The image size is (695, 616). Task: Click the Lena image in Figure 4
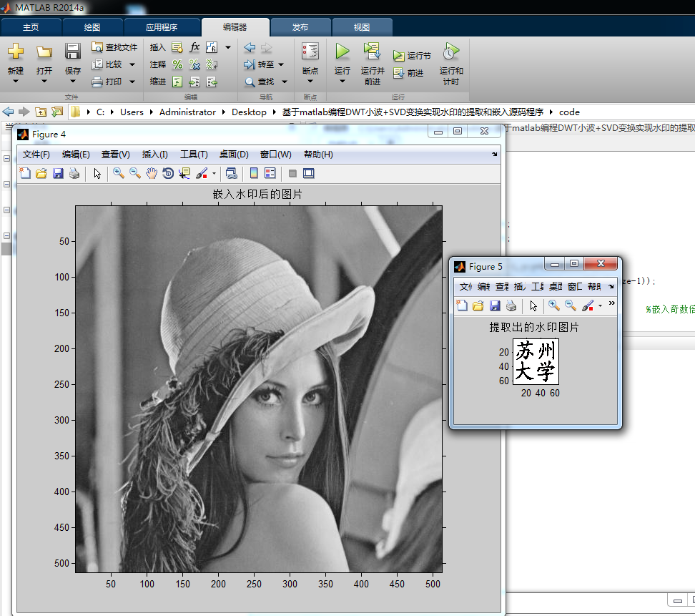point(259,389)
